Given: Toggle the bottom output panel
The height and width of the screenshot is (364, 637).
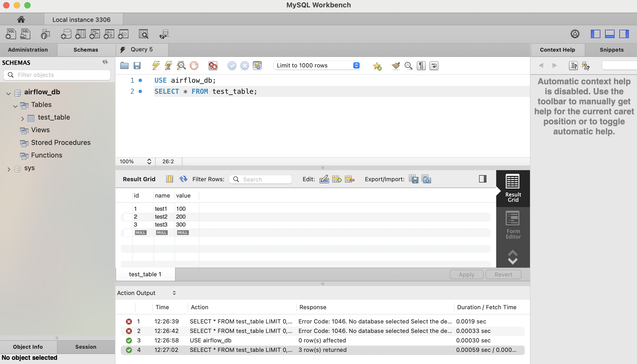Looking at the screenshot, I should 610,34.
